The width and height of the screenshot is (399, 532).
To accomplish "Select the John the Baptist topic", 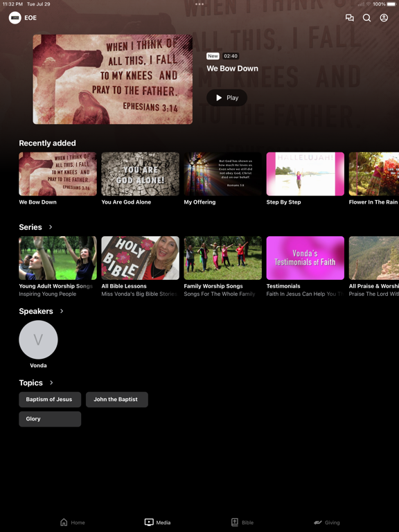I will (116, 399).
